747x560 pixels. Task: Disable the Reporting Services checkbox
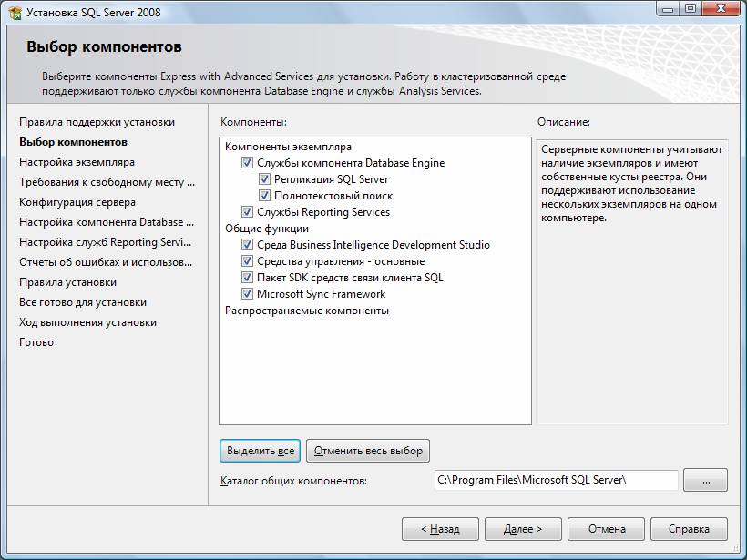point(247,212)
